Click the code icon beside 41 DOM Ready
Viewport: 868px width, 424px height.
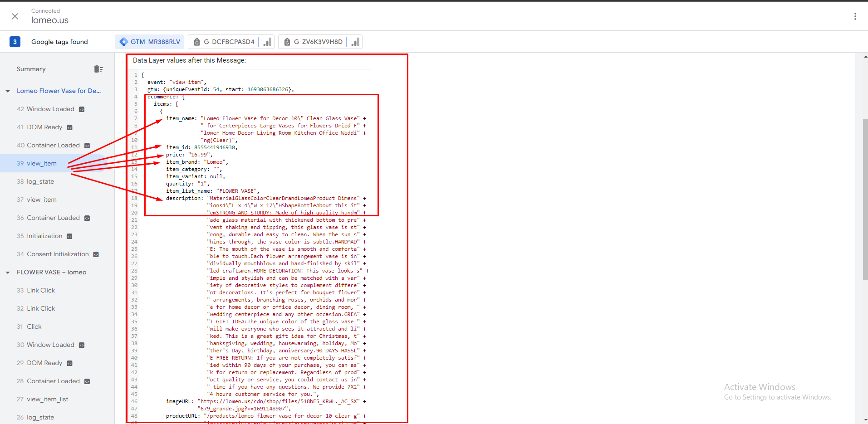tap(69, 127)
